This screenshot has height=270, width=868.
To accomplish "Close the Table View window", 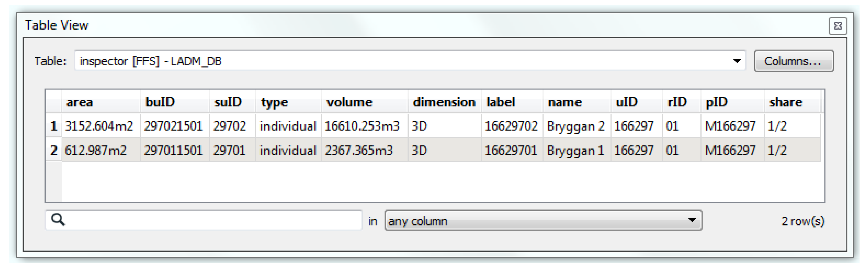I will (x=838, y=26).
